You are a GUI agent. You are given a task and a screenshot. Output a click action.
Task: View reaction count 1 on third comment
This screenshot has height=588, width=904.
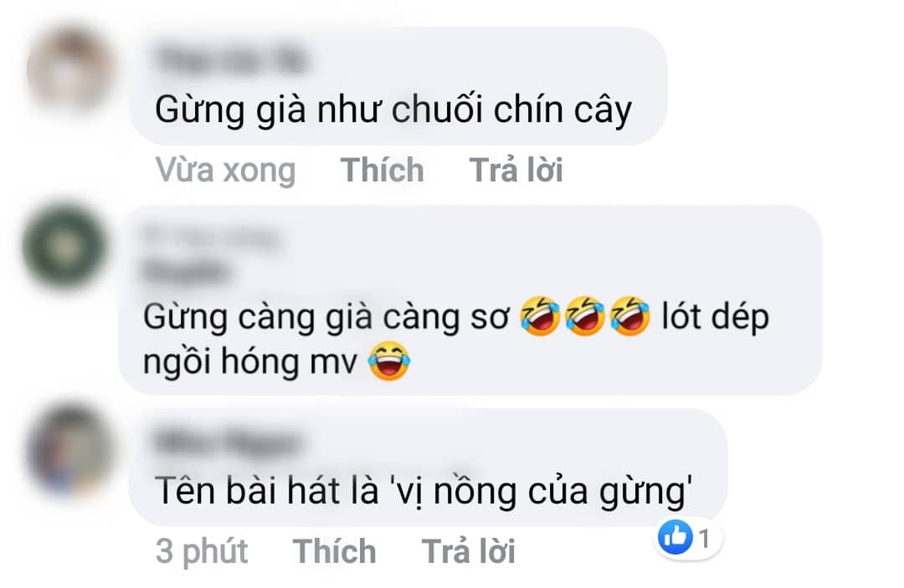tap(704, 539)
